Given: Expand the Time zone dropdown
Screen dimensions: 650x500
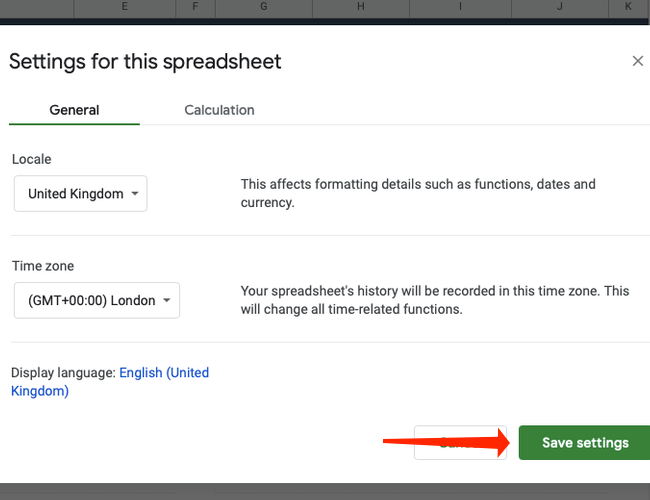Looking at the screenshot, I should pos(97,300).
